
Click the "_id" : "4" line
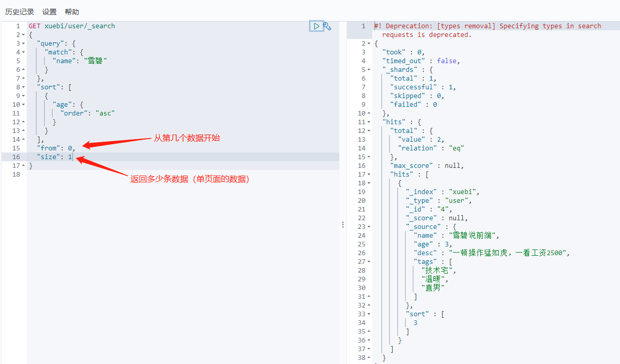click(x=429, y=209)
